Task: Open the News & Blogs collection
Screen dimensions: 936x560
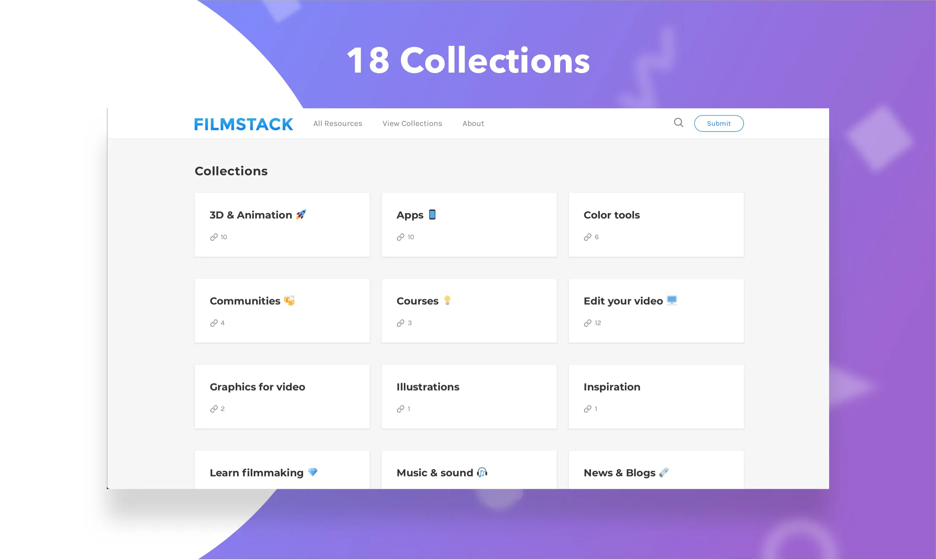Action: click(x=656, y=470)
